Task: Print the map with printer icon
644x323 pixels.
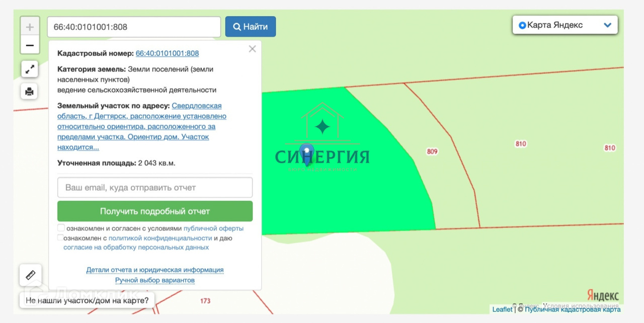Action: coord(30,92)
